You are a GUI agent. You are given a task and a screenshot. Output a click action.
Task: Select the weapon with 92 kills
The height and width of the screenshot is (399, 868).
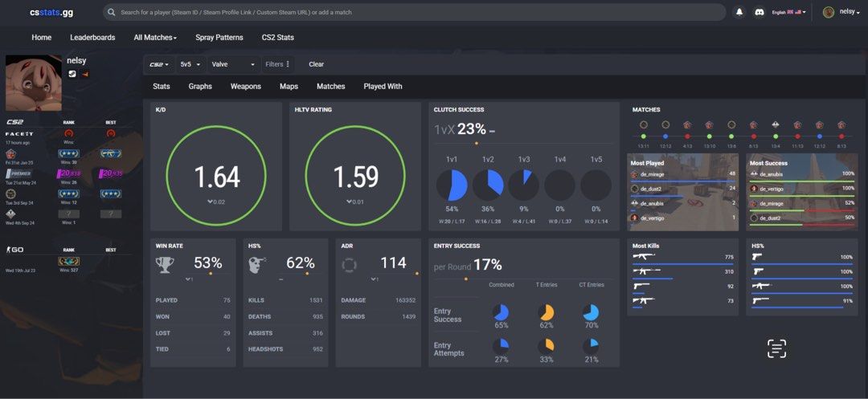(641, 287)
